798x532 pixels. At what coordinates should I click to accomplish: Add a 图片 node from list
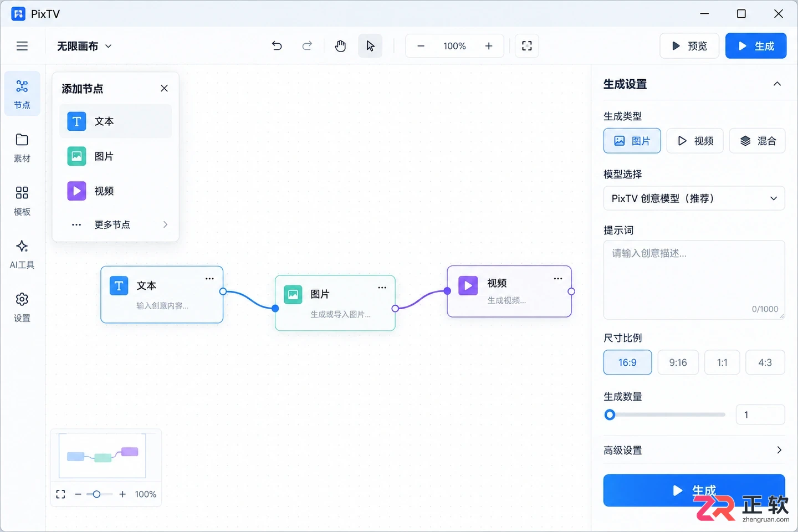point(116,156)
